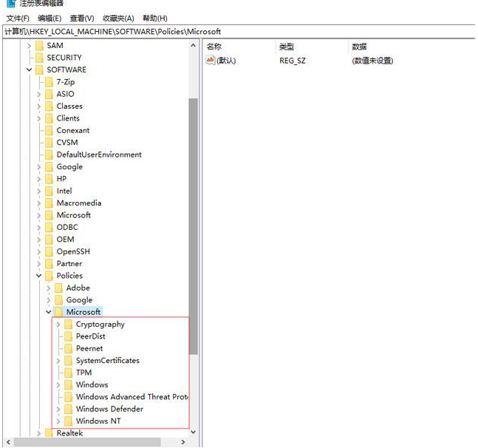Click the REG_SZ type cell
478x448 pixels.
point(293,61)
